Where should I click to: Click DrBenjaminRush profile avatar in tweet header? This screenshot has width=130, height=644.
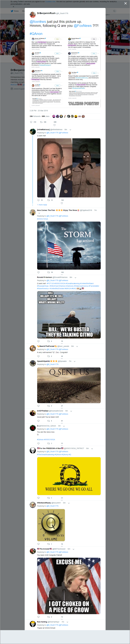33,14
